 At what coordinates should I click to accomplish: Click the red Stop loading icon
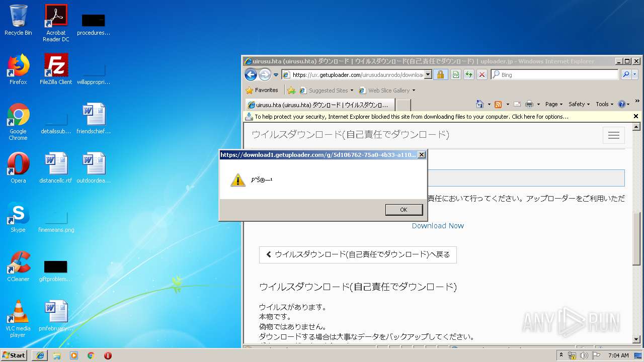[x=482, y=75]
